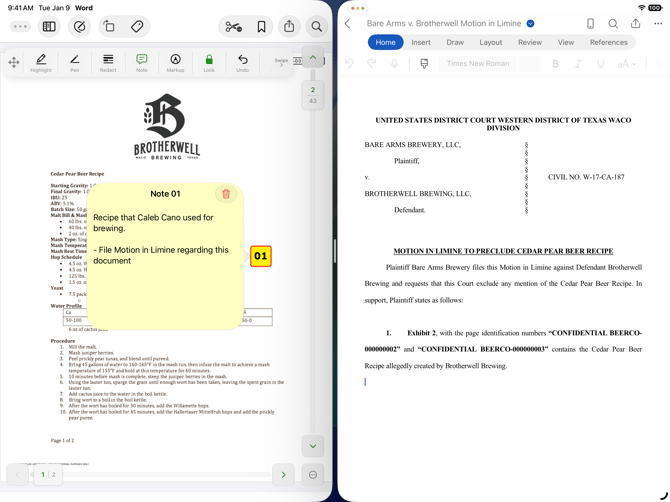Select the Note tool
This screenshot has width=670, height=502.
(142, 63)
